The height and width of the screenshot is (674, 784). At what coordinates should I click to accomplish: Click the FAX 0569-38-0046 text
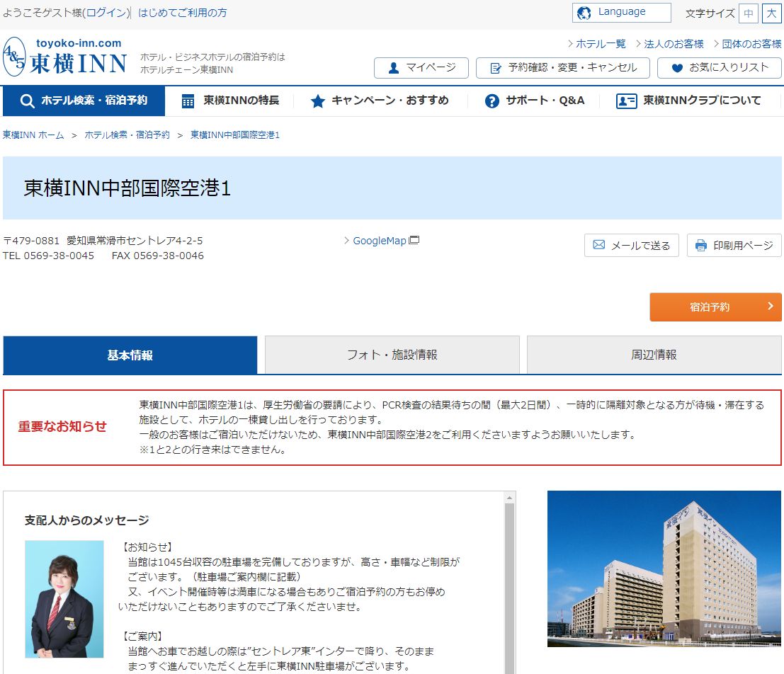pyautogui.click(x=157, y=256)
